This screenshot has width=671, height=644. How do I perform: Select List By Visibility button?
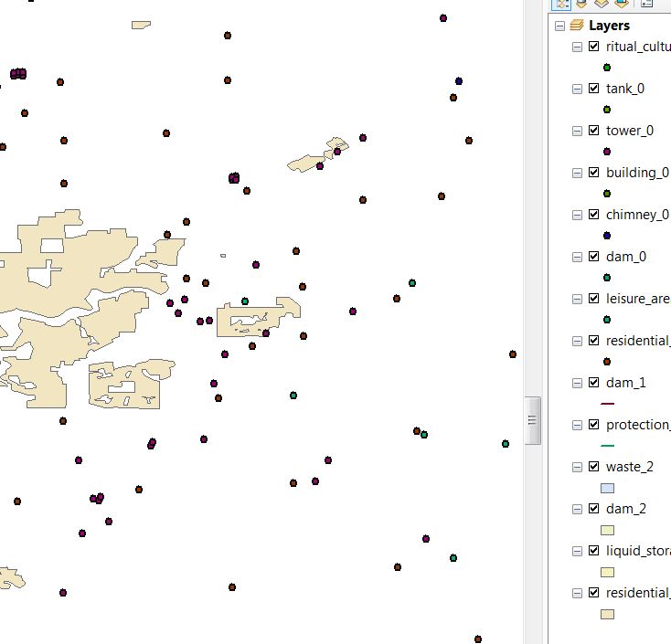coord(602,4)
